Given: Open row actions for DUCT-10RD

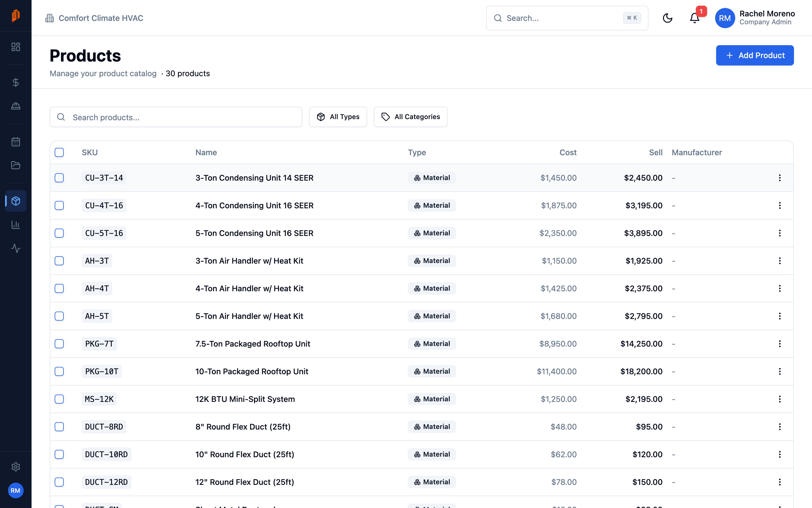Looking at the screenshot, I should (x=780, y=454).
